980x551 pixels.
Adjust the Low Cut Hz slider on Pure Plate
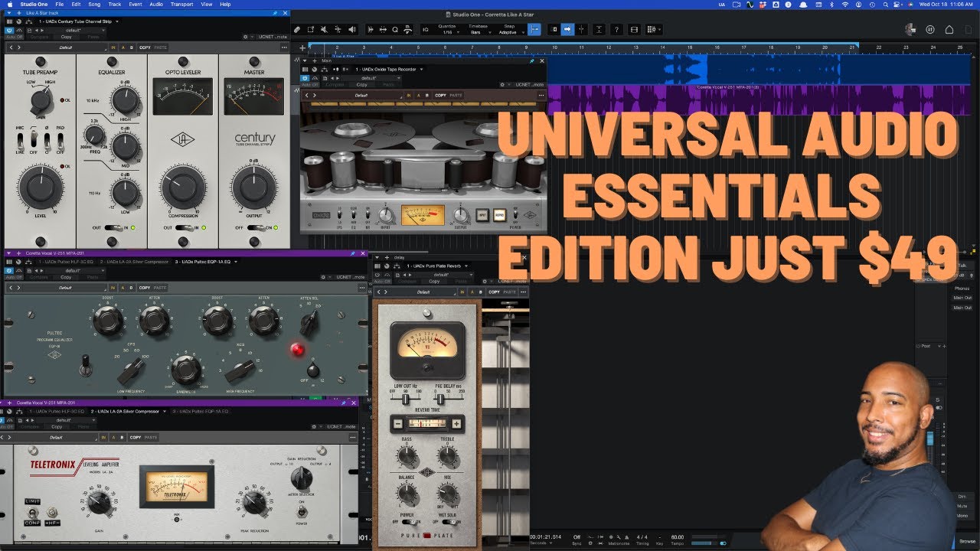tap(406, 398)
